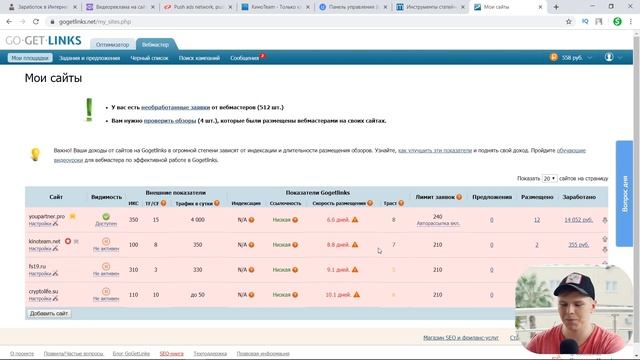Click the Низкая info icon in youpartner.pro row

pyautogui.click(x=295, y=220)
